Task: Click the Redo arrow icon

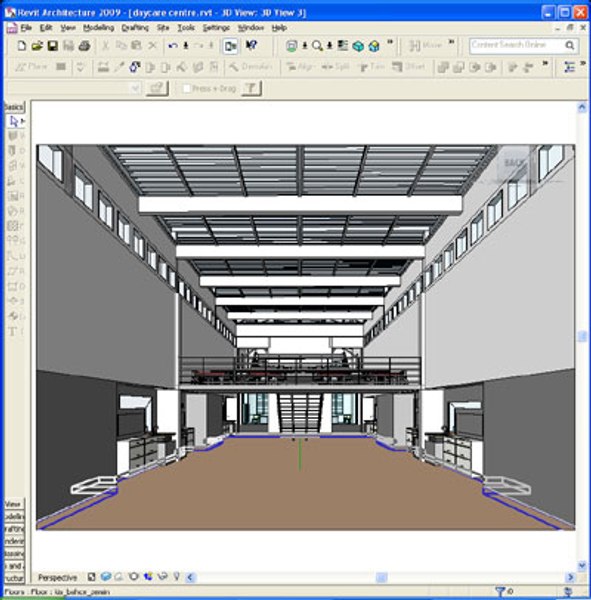Action: (x=199, y=46)
